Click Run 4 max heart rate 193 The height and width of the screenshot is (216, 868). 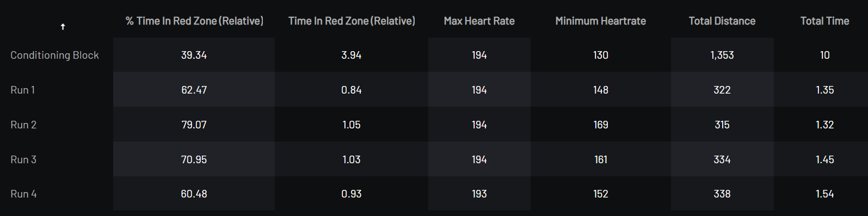479,194
